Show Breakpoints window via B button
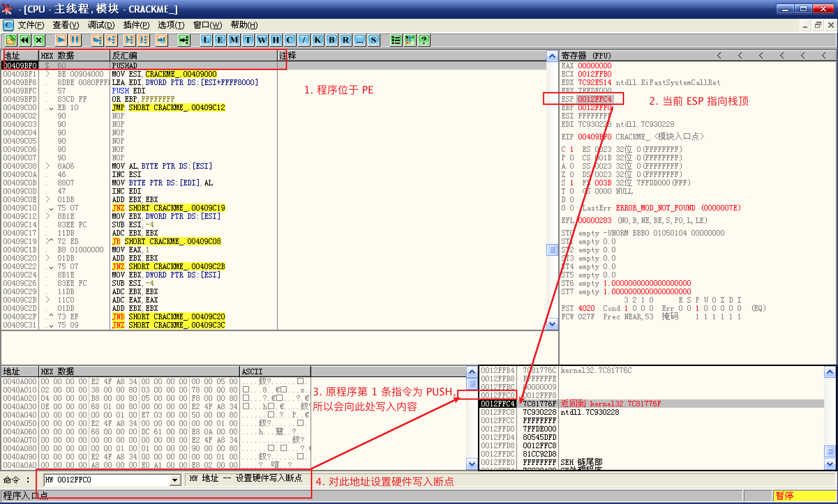This screenshot has height=504, width=838. point(332,40)
